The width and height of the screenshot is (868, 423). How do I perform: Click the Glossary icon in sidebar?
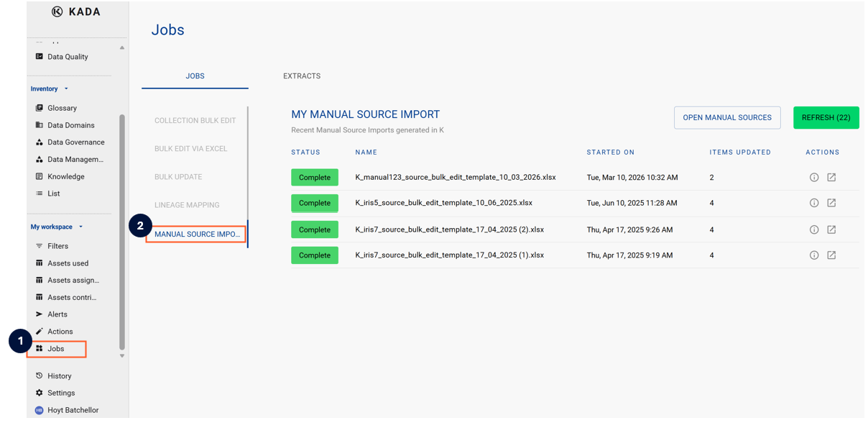click(40, 108)
